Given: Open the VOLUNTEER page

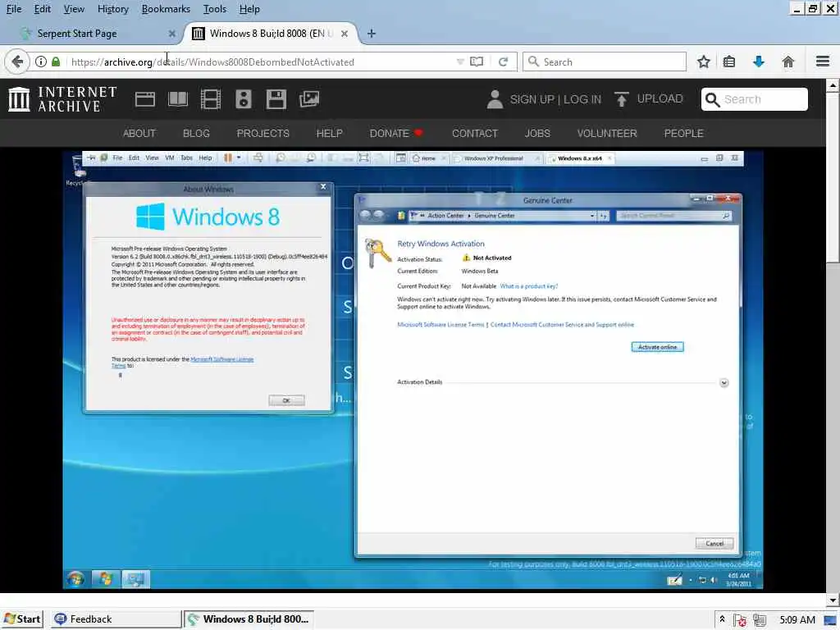Looking at the screenshot, I should pos(607,134).
